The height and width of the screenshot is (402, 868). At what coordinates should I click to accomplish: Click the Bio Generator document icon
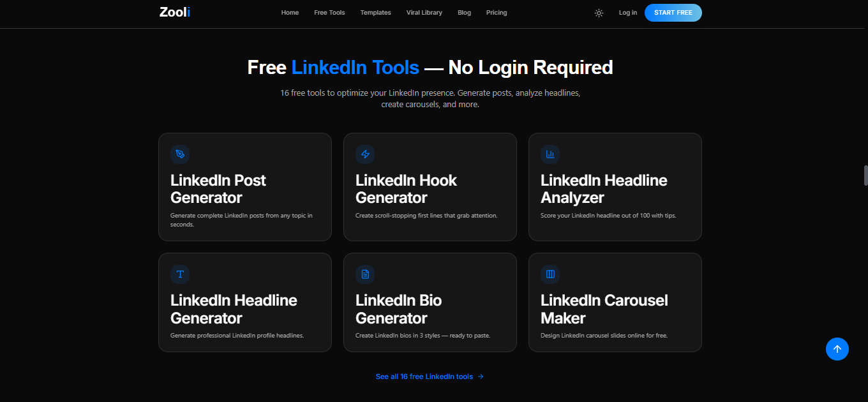pyautogui.click(x=365, y=274)
